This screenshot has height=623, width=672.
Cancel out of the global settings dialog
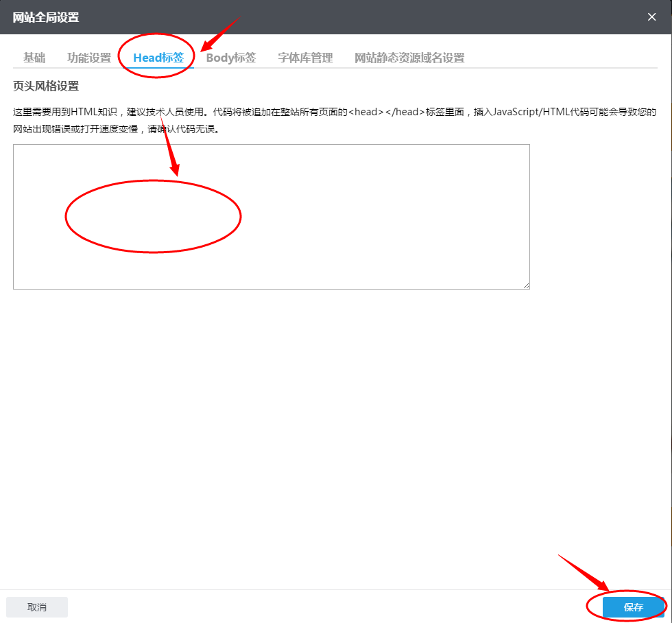[x=36, y=607]
